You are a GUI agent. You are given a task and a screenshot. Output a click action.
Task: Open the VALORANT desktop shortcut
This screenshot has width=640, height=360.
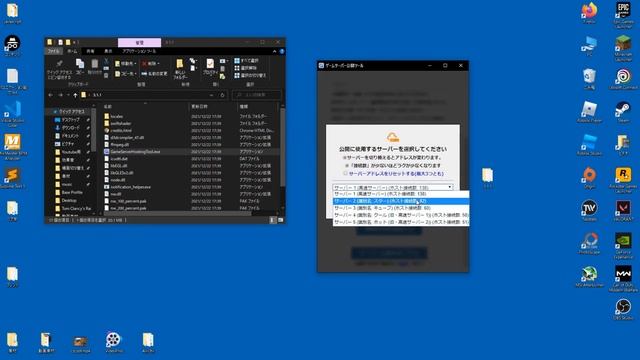pyautogui.click(x=623, y=210)
